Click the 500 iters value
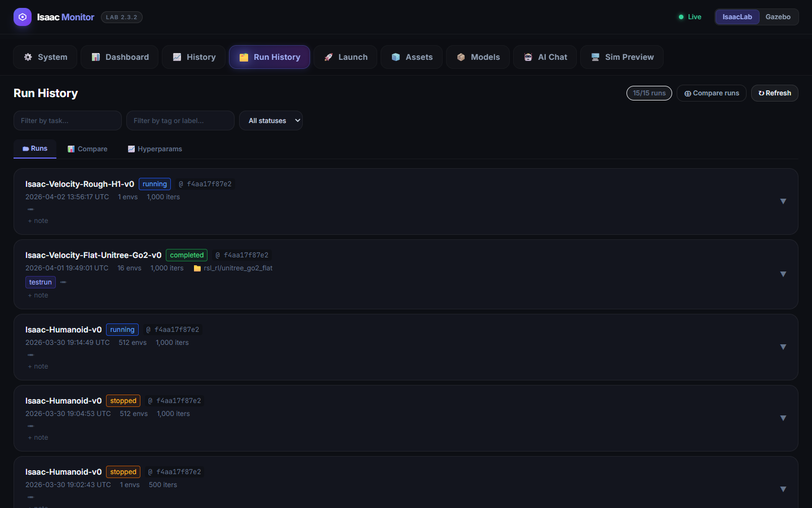 coord(163,485)
